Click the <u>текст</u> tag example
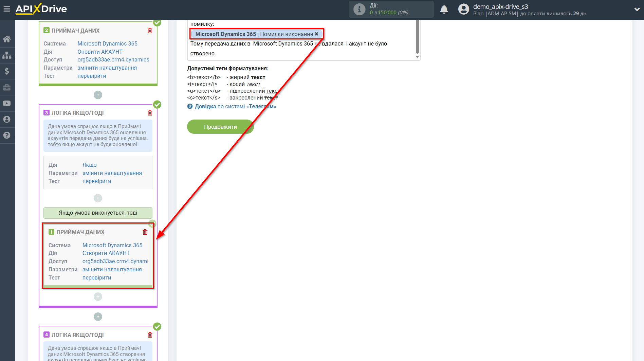 (204, 91)
